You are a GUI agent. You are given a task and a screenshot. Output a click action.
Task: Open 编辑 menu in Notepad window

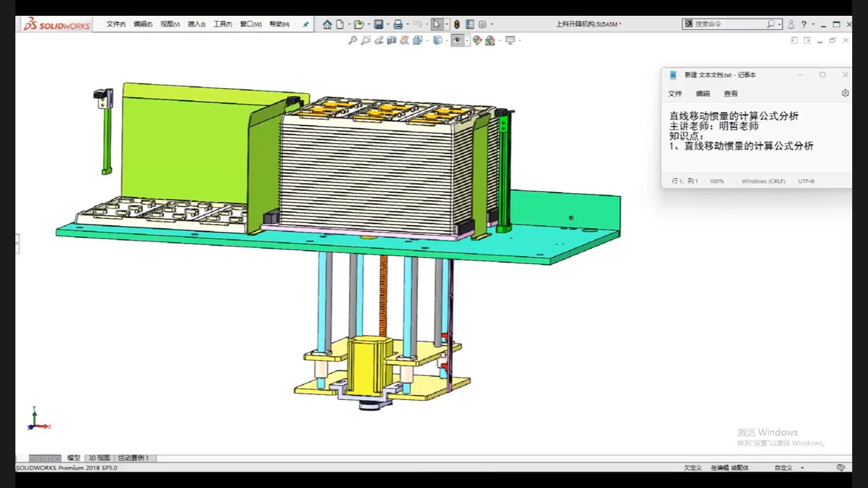click(703, 94)
